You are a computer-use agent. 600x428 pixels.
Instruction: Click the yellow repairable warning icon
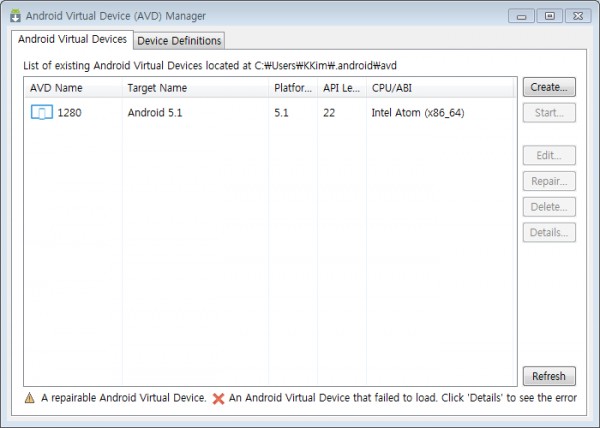pos(29,398)
